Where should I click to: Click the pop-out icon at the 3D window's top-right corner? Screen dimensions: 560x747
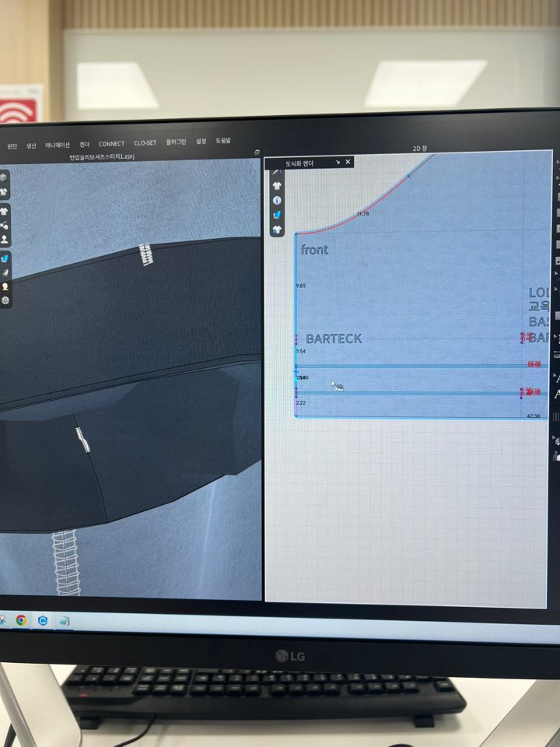click(x=257, y=153)
